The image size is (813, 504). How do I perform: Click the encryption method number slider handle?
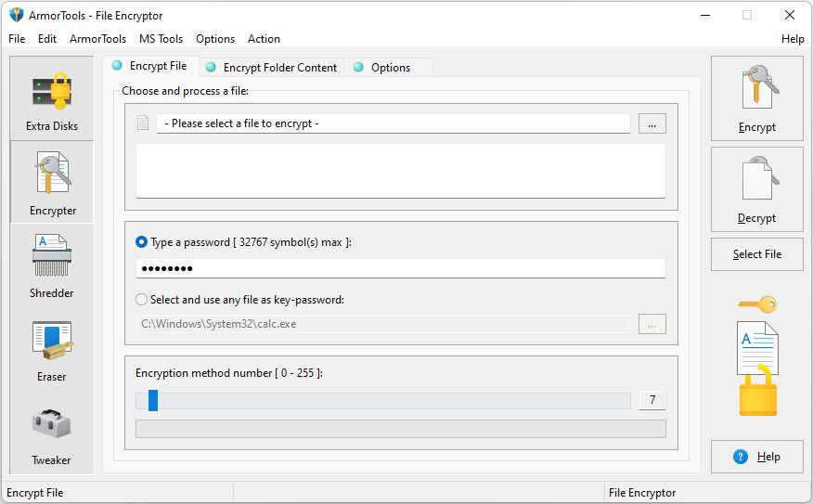(x=153, y=400)
